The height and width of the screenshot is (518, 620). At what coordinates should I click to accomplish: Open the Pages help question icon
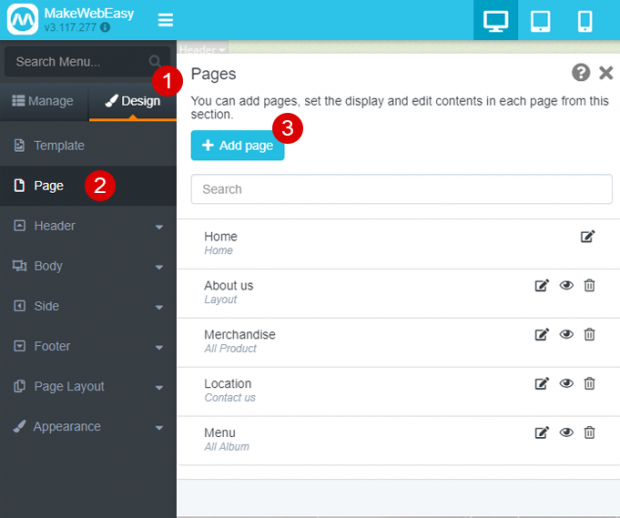click(580, 73)
